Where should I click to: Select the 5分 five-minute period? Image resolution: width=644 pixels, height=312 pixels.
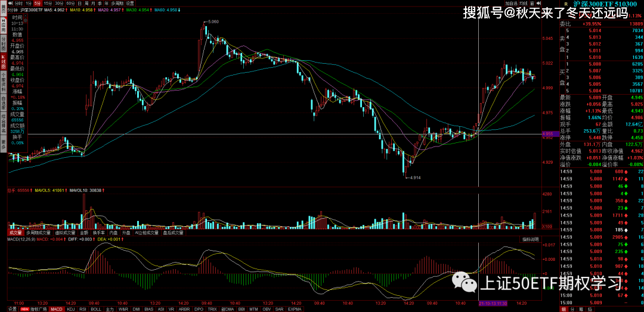[38, 4]
